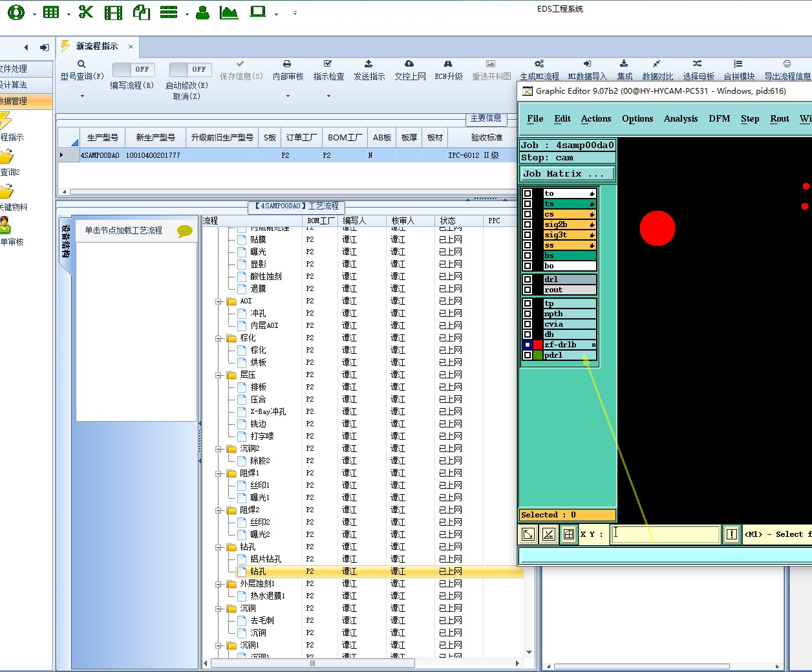Collapse the 层压 folder node

coord(219,375)
